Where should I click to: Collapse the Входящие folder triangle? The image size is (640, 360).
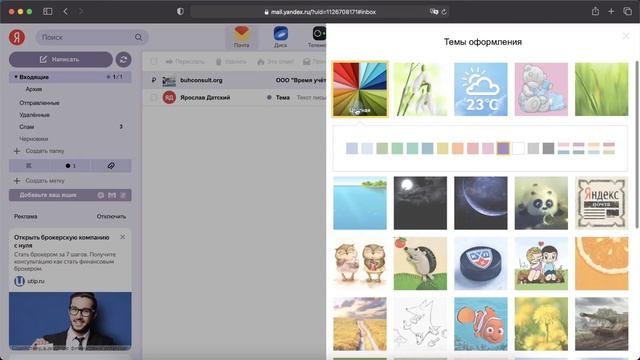16,77
